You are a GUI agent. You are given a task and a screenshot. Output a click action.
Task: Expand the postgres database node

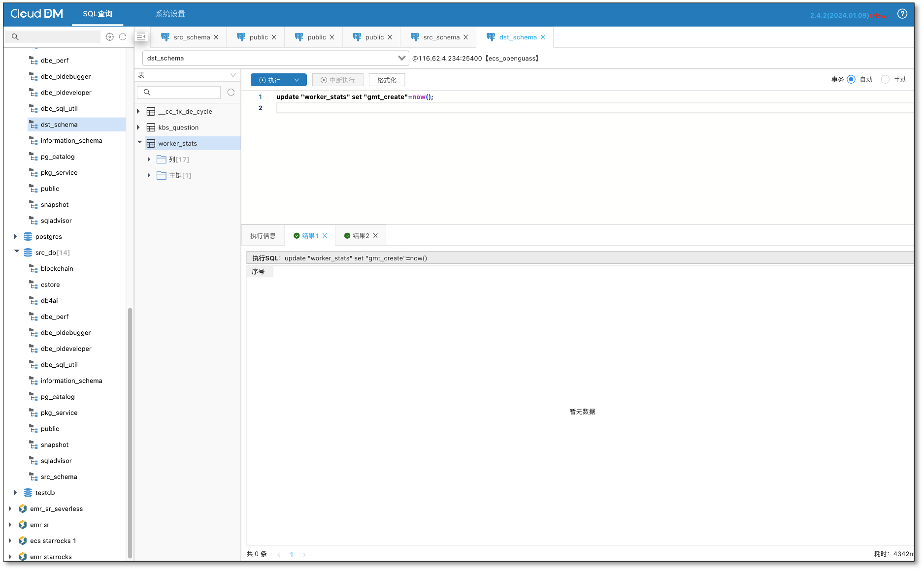15,237
